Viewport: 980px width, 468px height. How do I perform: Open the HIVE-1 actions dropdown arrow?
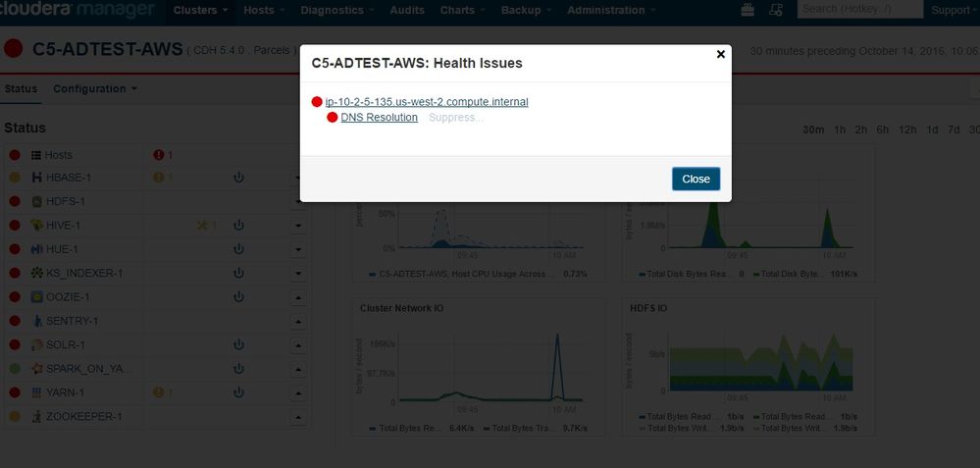[298, 226]
